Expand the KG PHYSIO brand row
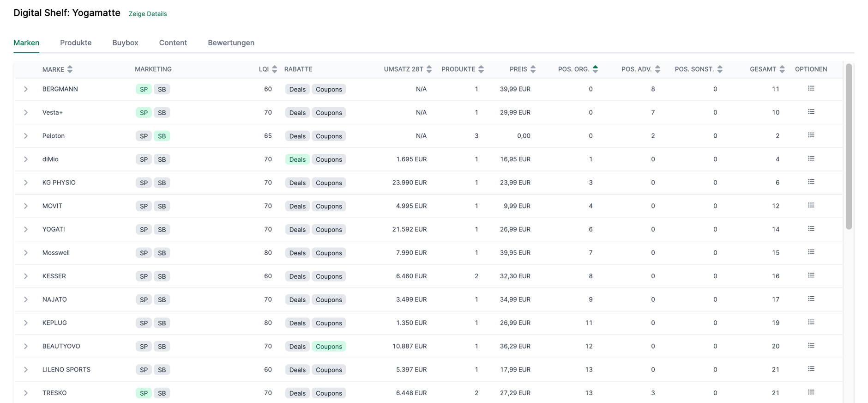The image size is (868, 403). [x=26, y=183]
